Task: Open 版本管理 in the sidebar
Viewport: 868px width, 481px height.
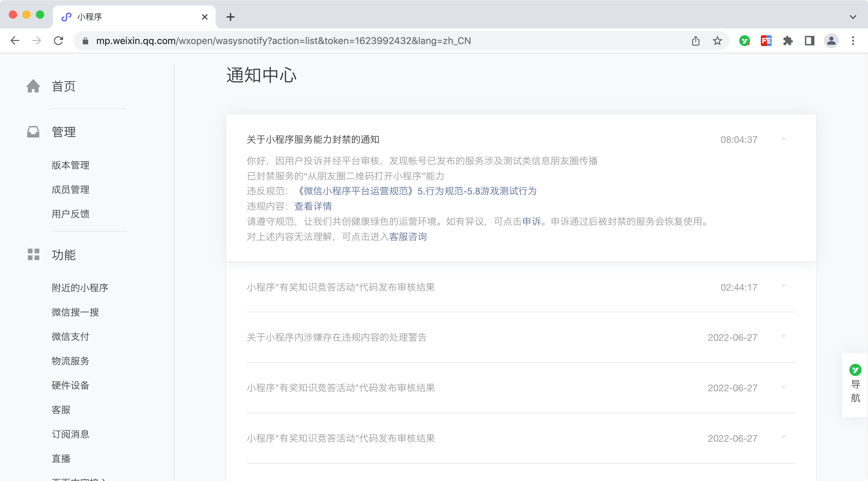Action: pyautogui.click(x=71, y=165)
